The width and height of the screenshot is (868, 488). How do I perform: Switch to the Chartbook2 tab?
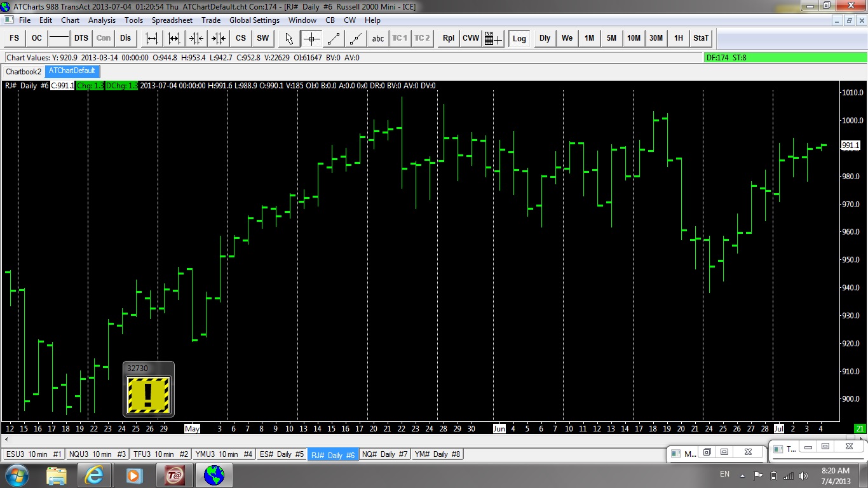24,72
